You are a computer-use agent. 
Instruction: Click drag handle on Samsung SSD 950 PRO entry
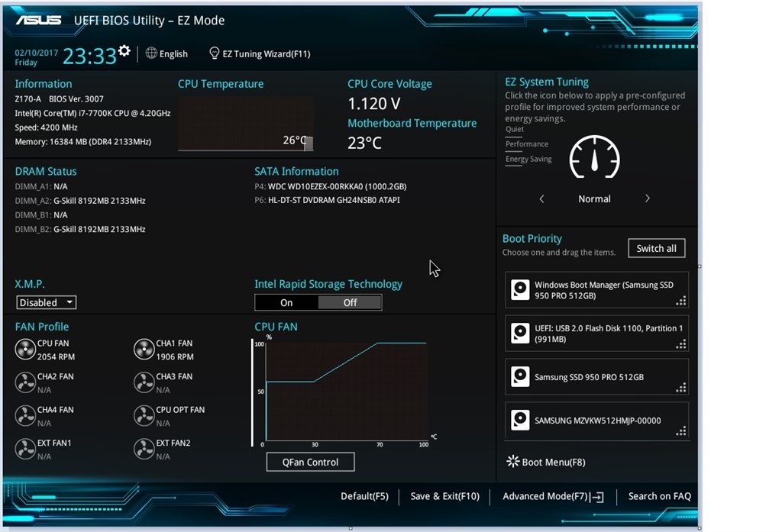tap(681, 388)
